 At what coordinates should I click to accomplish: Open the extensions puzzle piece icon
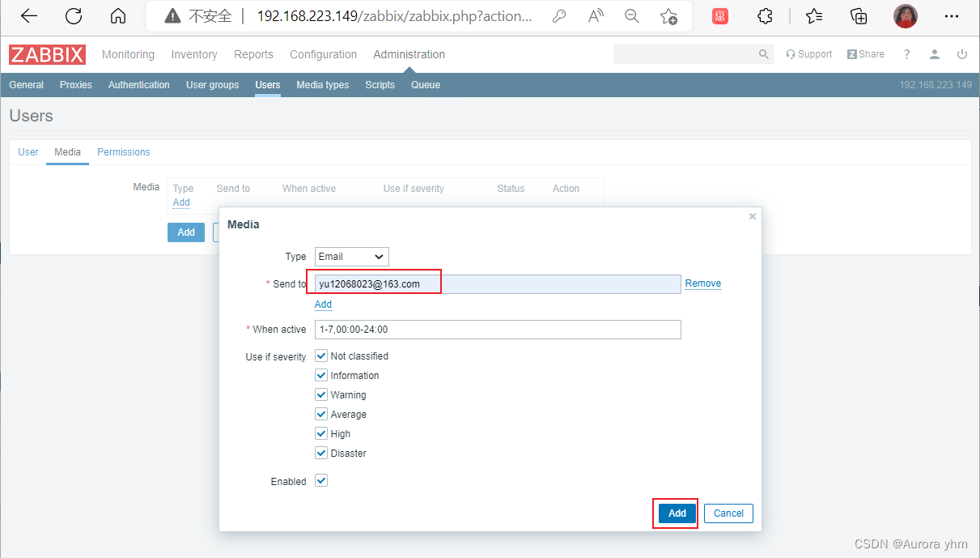[765, 16]
